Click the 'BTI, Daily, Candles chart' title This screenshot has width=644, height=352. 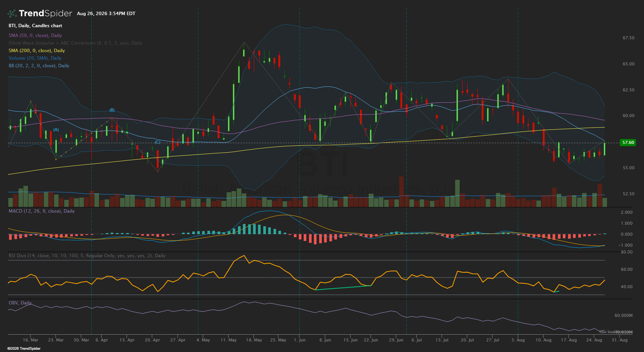pos(36,26)
